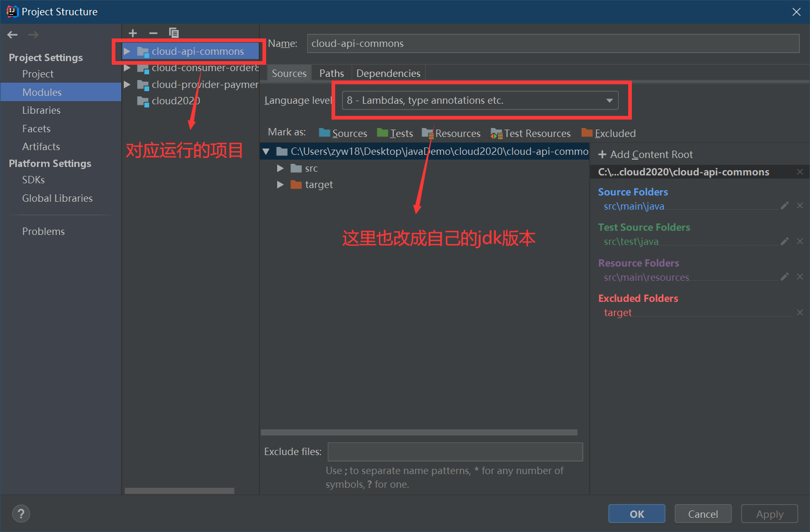Mark folder as Test Resources

tap(531, 133)
